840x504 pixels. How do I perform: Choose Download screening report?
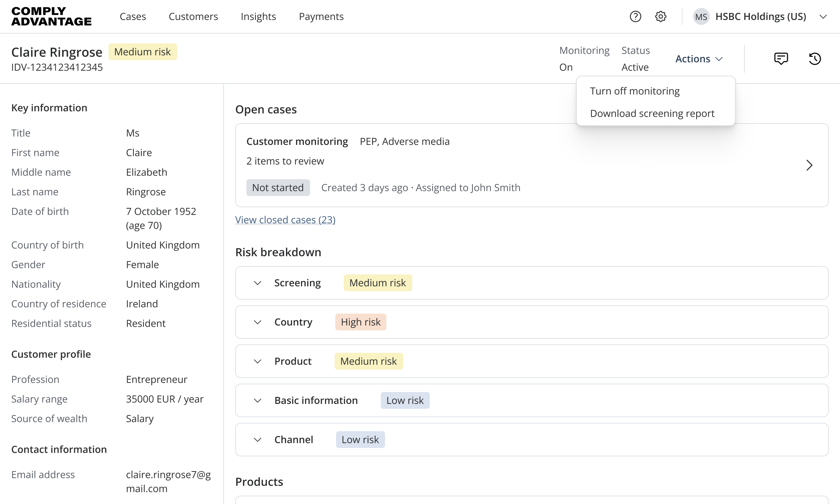tap(652, 113)
